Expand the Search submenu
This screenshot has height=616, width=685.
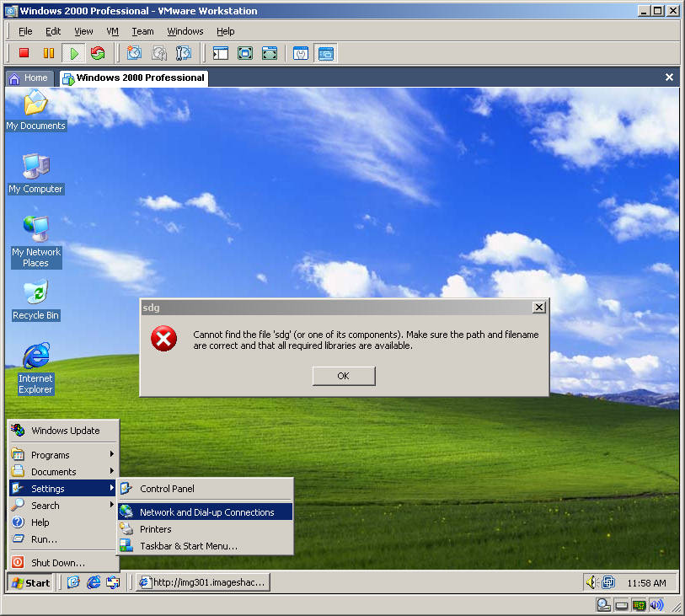tap(64, 506)
